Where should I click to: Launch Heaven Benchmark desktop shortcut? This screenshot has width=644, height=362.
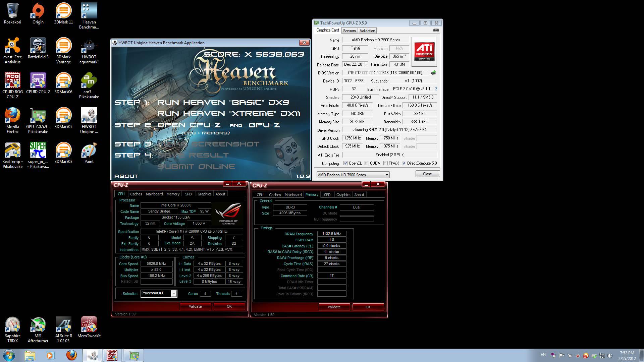pos(89,16)
